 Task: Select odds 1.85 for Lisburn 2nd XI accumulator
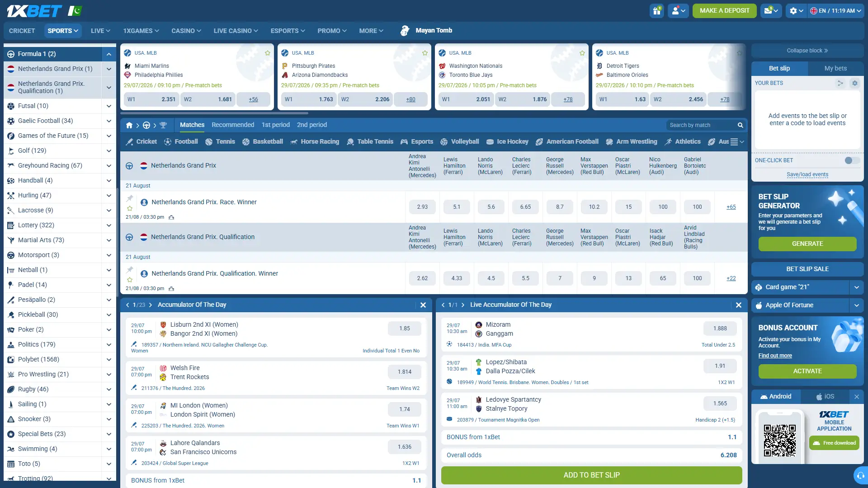tap(405, 329)
